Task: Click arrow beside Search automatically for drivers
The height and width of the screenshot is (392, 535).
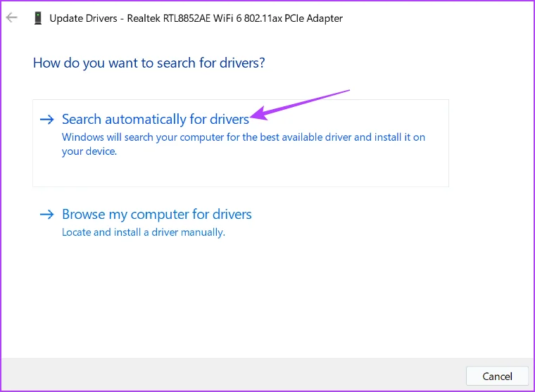Action: click(x=47, y=120)
